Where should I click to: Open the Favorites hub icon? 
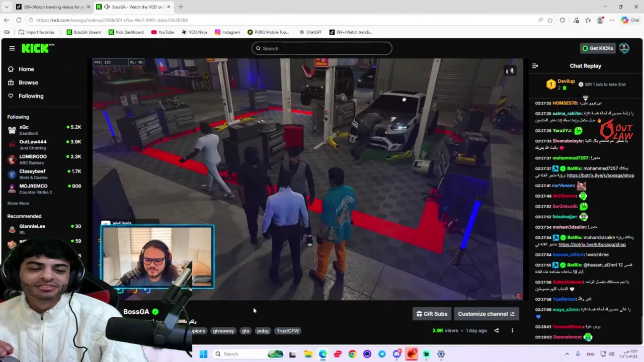click(588, 20)
